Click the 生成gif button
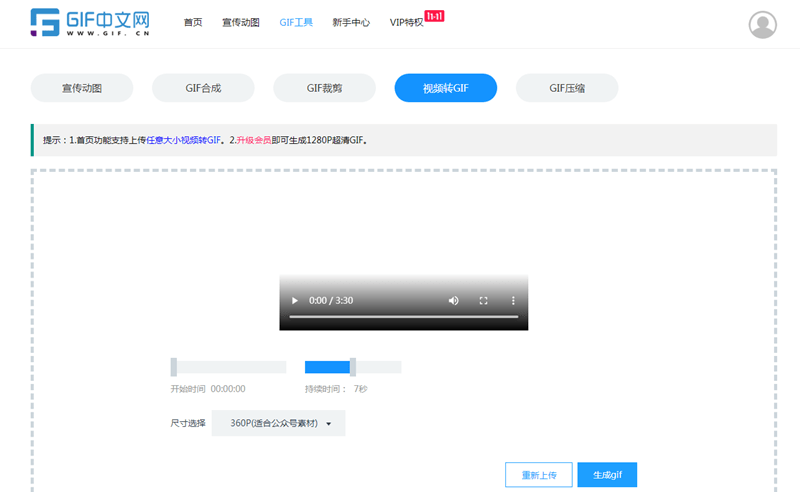 (607, 475)
